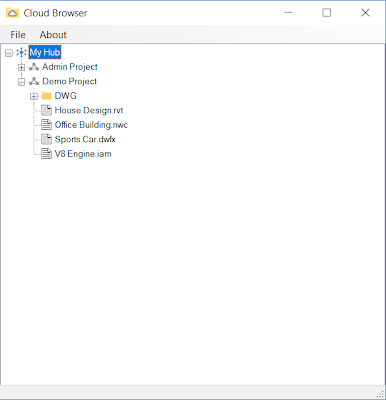Expand the DWG folder
The height and width of the screenshot is (400, 386).
coord(34,96)
